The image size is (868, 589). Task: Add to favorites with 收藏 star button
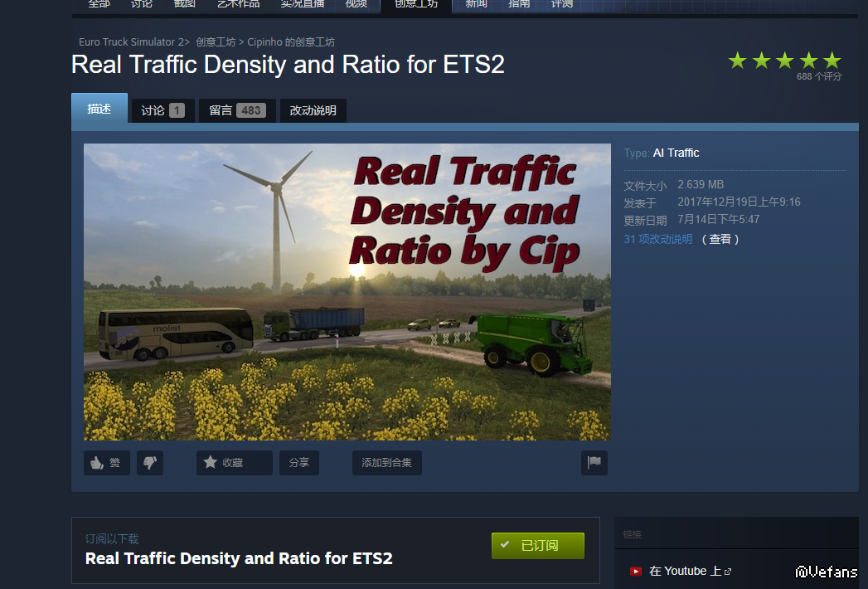(234, 463)
